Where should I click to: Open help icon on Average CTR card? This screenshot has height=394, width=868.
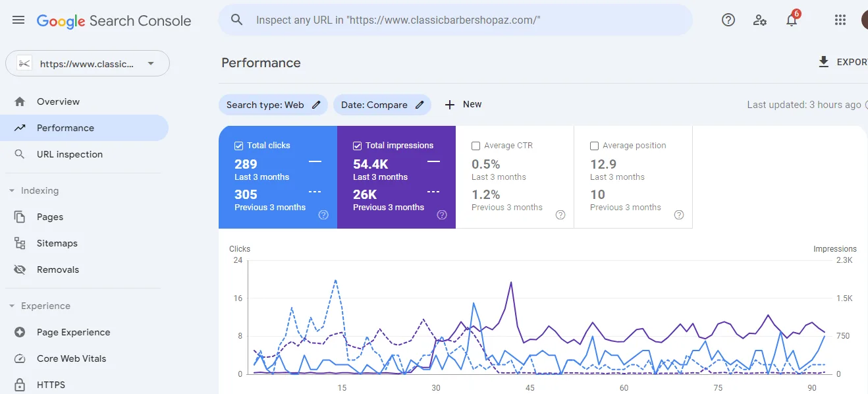click(x=560, y=215)
